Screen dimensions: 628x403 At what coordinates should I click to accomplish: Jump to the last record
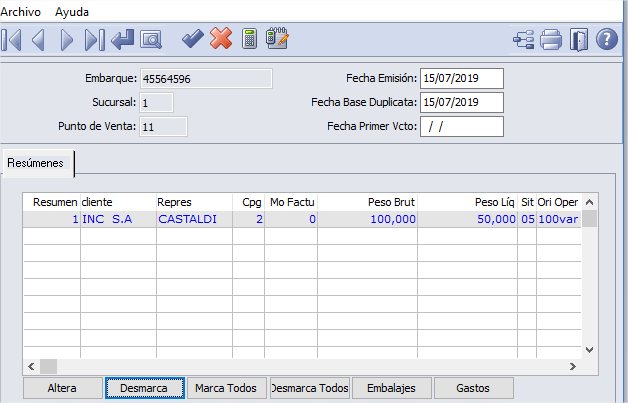[x=95, y=40]
